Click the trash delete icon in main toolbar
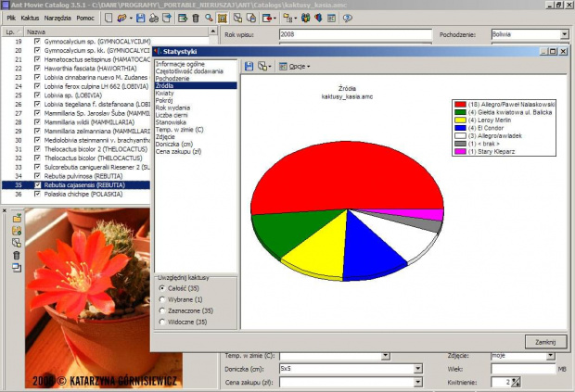Viewport: 575px width, 392px height. [x=195, y=18]
